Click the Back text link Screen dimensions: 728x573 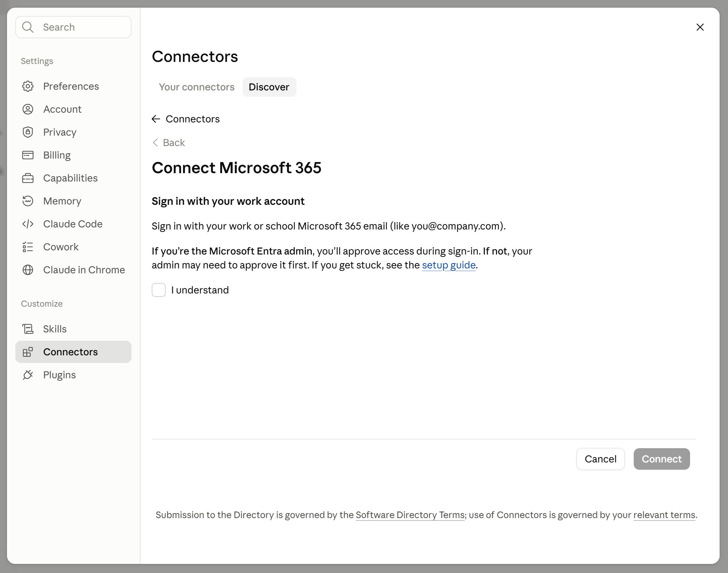click(174, 143)
